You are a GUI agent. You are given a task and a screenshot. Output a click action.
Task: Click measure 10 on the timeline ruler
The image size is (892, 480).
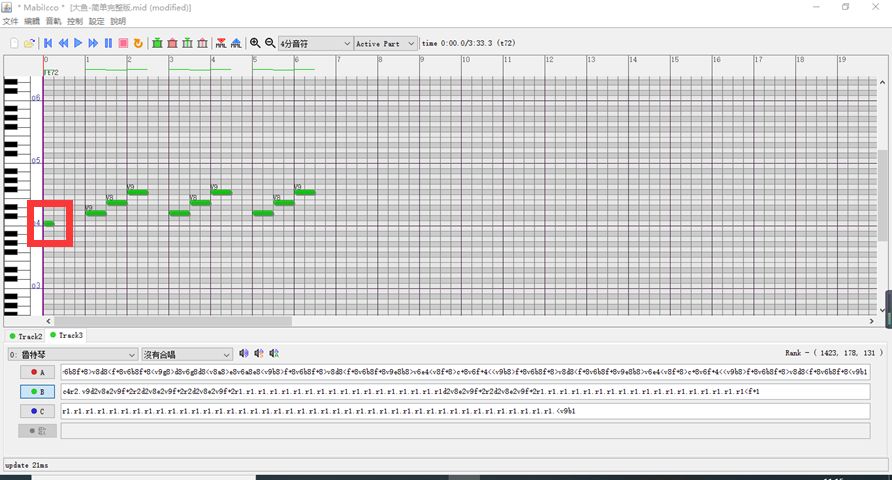point(466,60)
